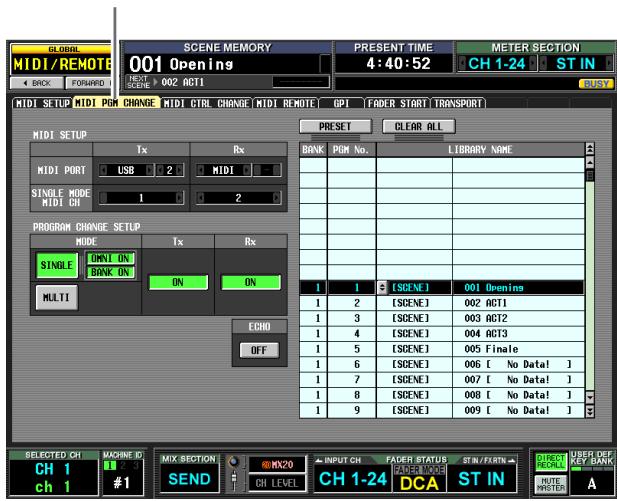
Task: Toggle BANK ON button
Action: (x=111, y=272)
